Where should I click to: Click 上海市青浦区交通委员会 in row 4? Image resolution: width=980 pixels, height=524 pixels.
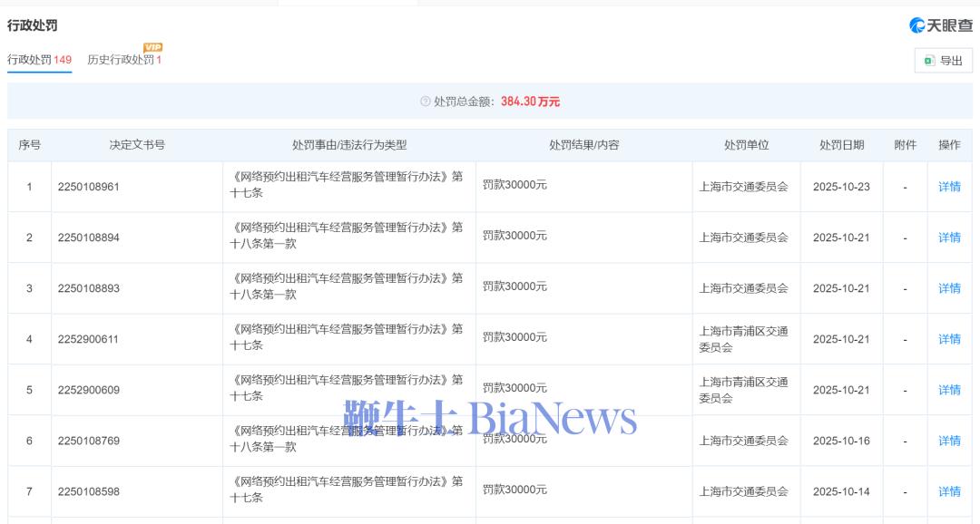tap(743, 339)
